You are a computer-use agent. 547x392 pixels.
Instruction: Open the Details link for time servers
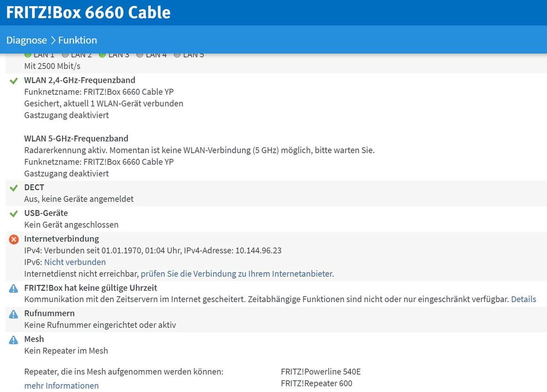coord(523,299)
